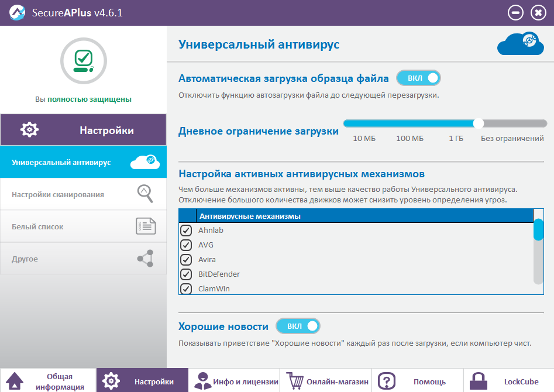Screen dimensions: 554x392
Task: Click the person icon for Инфо и лицензии
Action: click(x=203, y=381)
